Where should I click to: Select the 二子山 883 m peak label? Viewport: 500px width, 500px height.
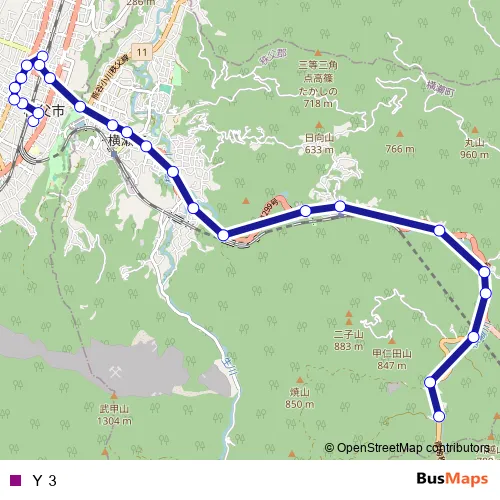(348, 340)
